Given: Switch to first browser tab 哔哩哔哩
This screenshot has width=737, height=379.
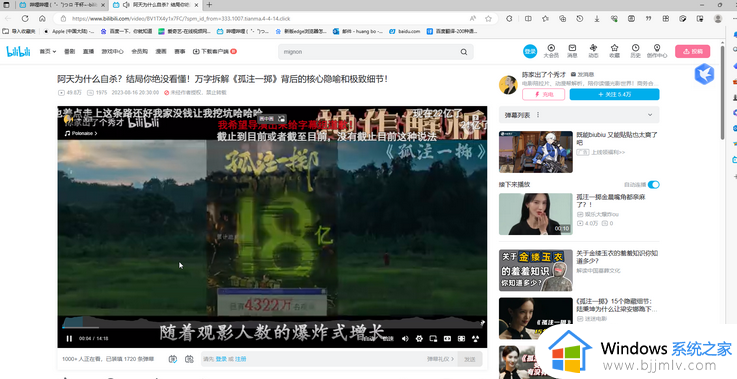Looking at the screenshot, I should [61, 5].
